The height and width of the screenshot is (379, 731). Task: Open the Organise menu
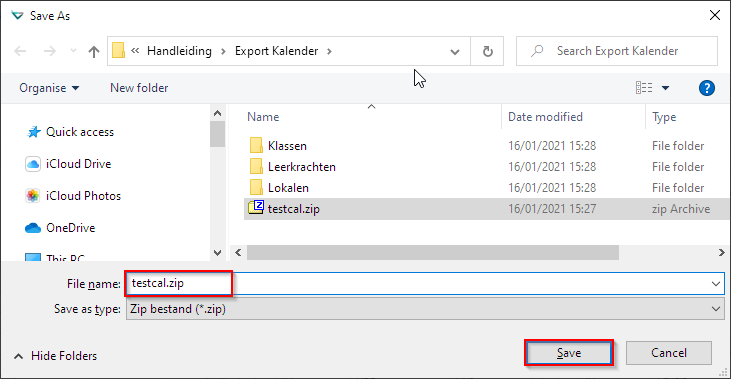(x=49, y=88)
